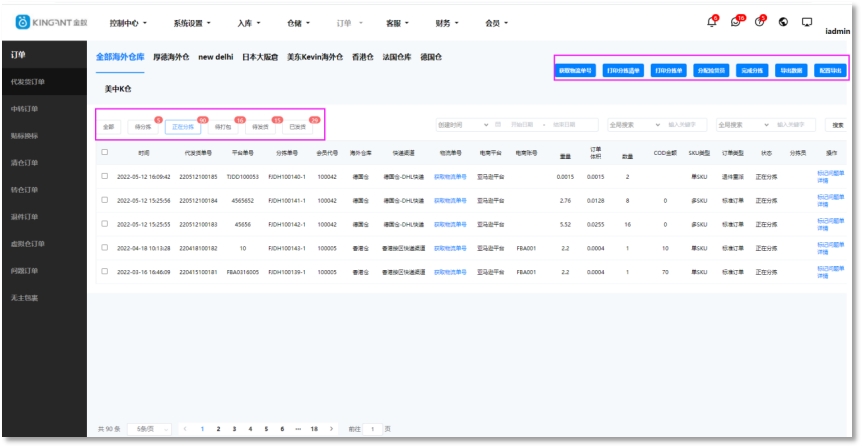Open 问题订单 in the left sidebar
Viewport: 862px width, 446px height.
(24, 270)
